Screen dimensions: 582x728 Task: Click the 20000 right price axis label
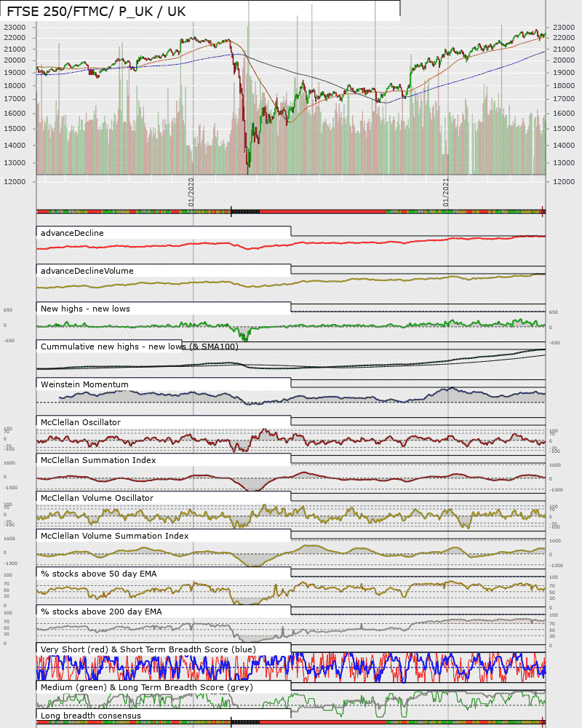(563, 60)
